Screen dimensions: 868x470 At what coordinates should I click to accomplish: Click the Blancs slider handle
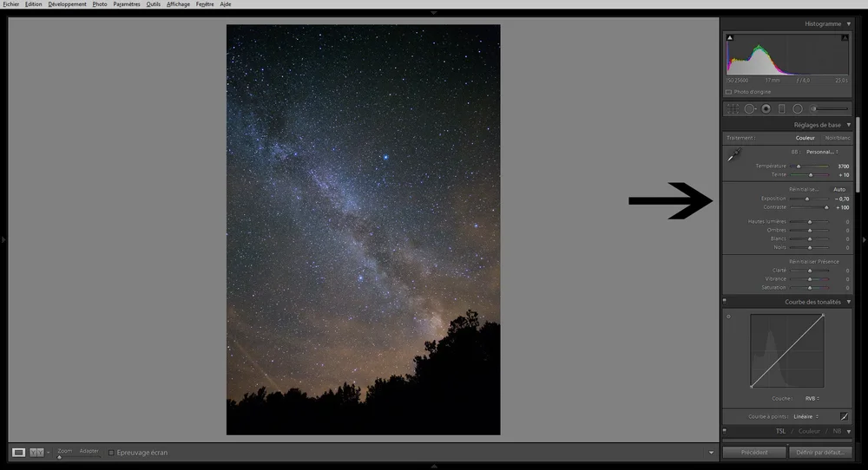tap(810, 239)
